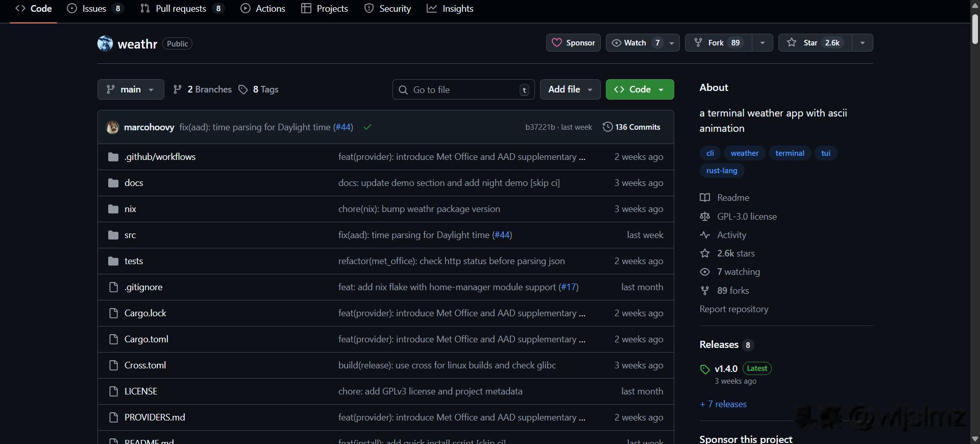
Task: Open the PROVIDERS.md file
Action: (155, 417)
